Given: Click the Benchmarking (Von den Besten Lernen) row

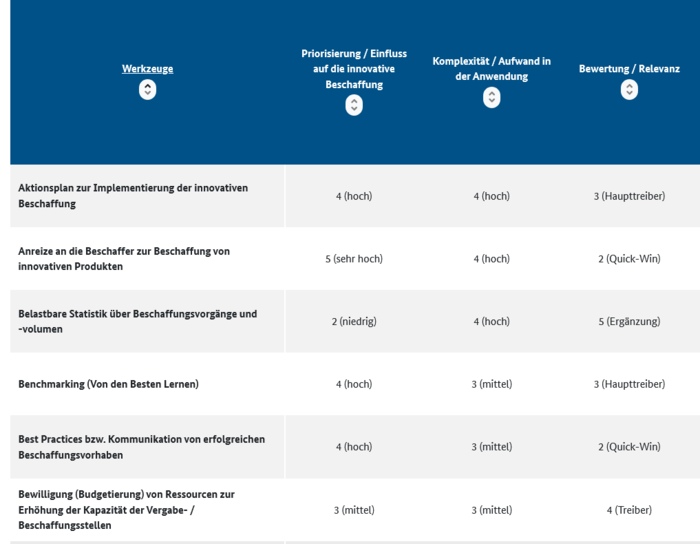Looking at the screenshot, I should point(108,384).
